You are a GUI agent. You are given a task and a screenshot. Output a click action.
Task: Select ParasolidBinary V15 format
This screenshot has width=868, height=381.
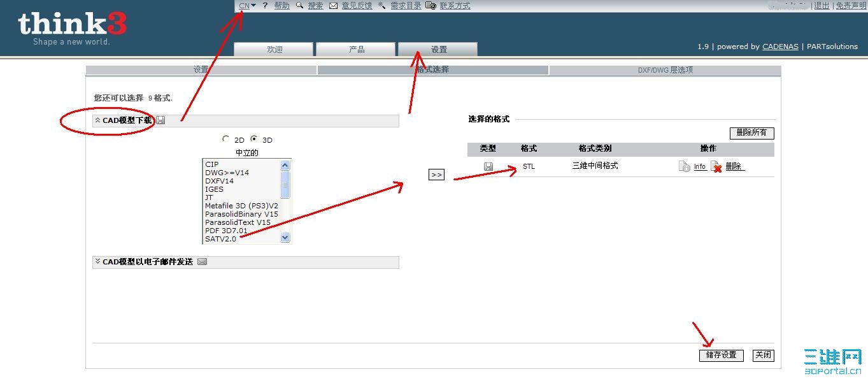(241, 214)
